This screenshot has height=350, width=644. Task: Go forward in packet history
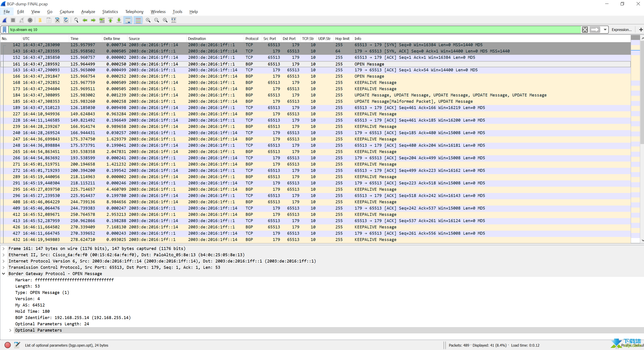(93, 20)
